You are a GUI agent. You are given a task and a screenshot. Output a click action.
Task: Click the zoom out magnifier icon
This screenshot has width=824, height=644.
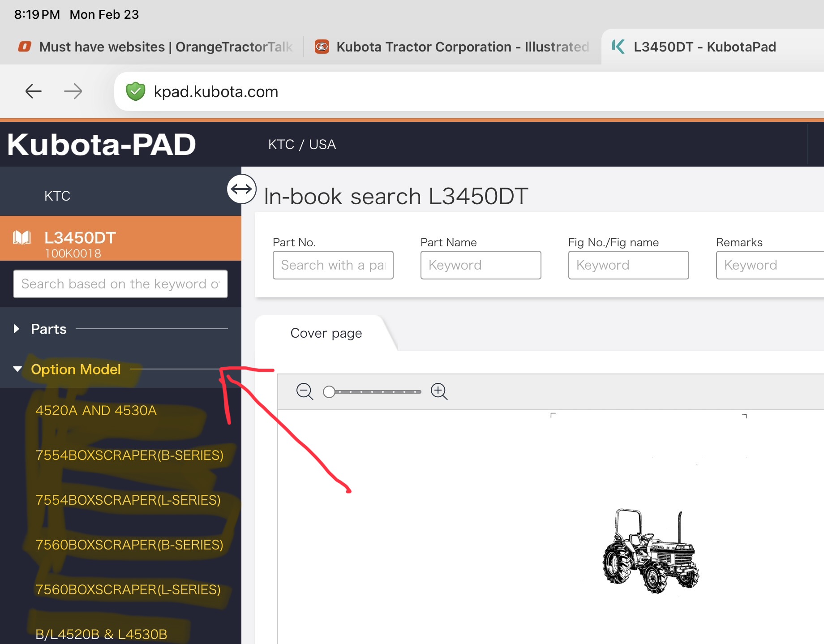coord(305,391)
